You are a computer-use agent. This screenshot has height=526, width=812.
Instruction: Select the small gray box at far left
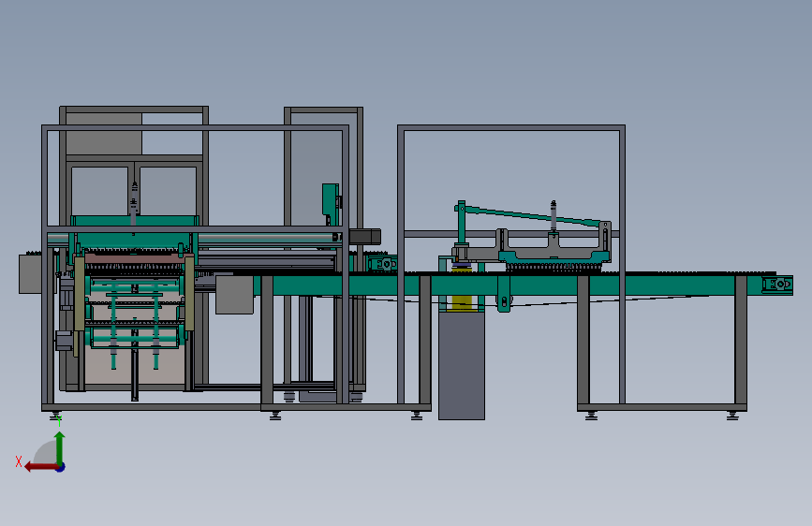[x=30, y=274]
